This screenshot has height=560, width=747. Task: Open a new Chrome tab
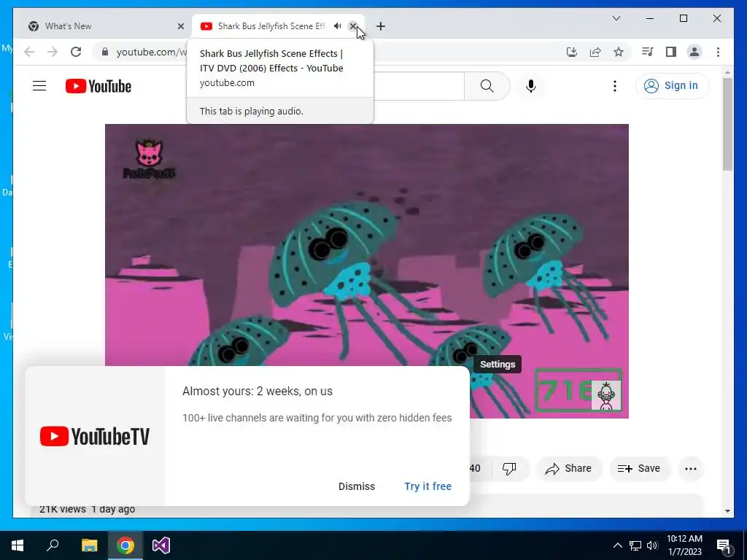380,26
